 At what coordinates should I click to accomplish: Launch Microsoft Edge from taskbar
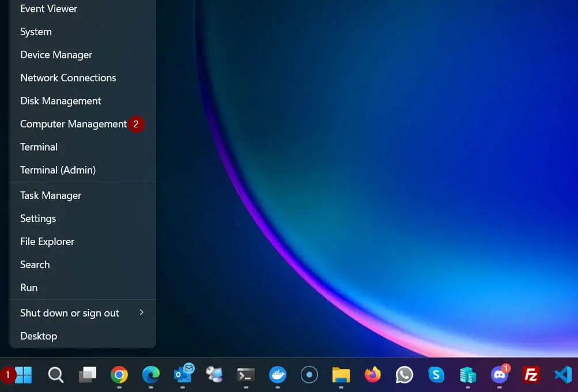[x=151, y=375]
